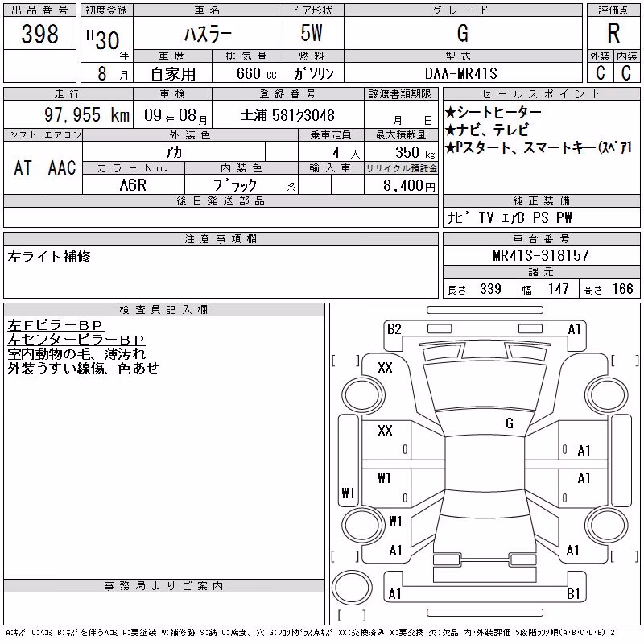The image size is (644, 644).
Task: Click the front-left wheel circle in the diagram
Action: [x=363, y=395]
